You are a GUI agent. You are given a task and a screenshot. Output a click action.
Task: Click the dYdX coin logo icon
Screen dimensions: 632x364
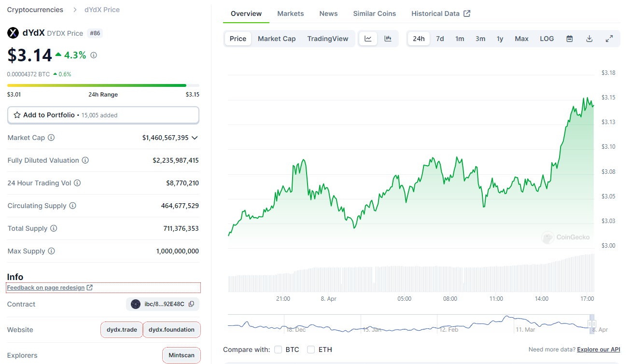point(13,33)
